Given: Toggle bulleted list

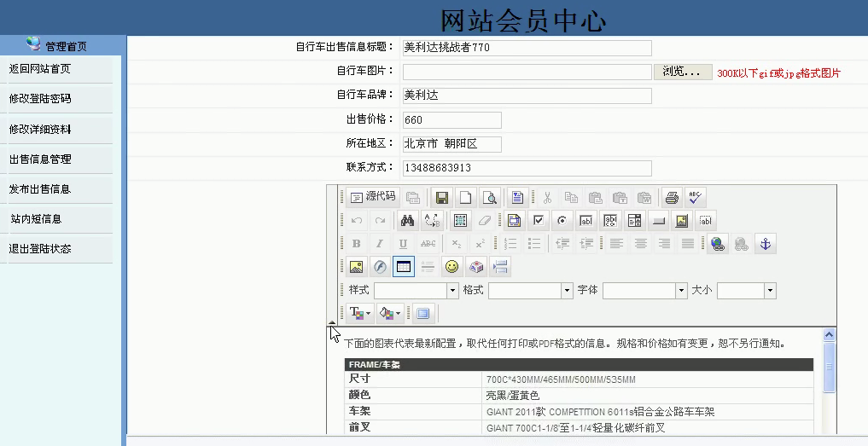Looking at the screenshot, I should click(534, 244).
